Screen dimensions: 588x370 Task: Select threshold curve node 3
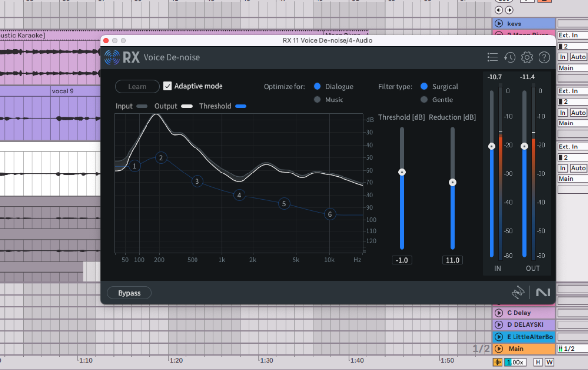[197, 181]
